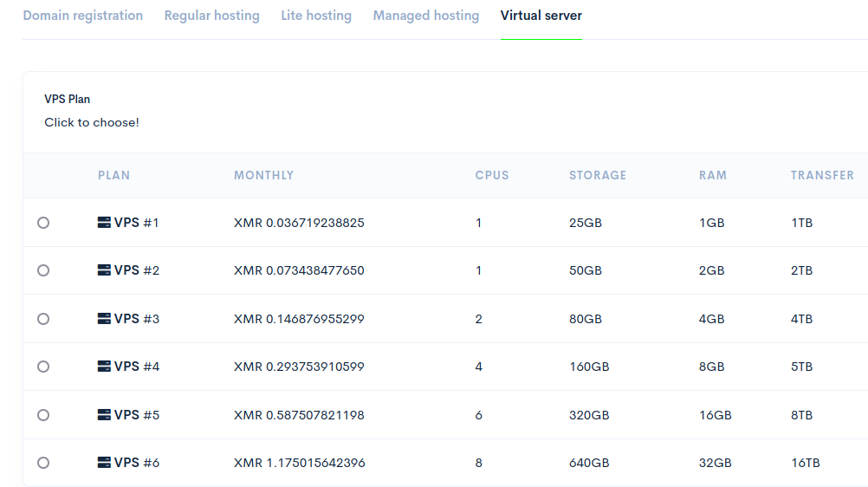Viewport: 868px width, 487px height.
Task: Click the server icon beside VPS #4
Action: [x=104, y=367]
